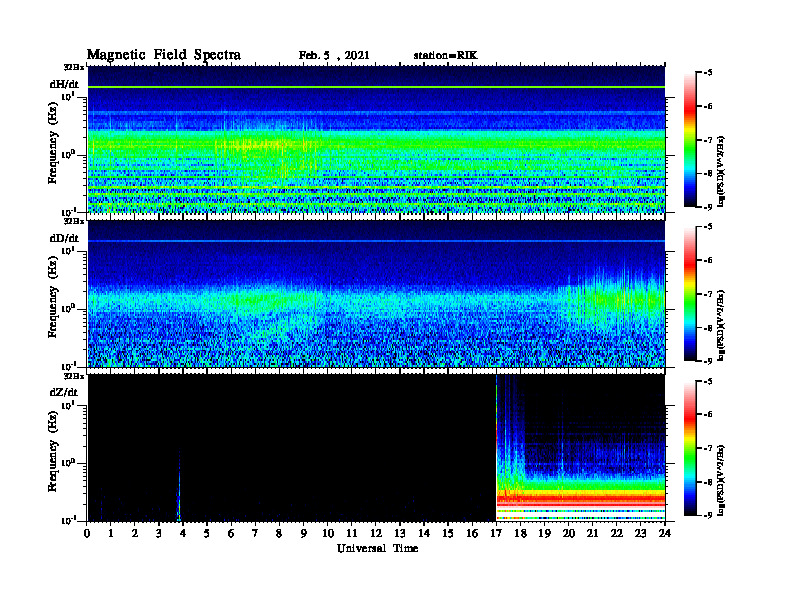Click hour 3 on the Universal Time axis

pos(159,534)
